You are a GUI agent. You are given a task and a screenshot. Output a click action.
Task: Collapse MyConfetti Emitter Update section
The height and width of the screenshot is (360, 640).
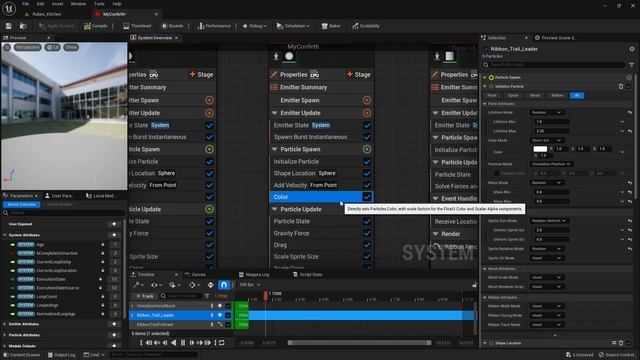(274, 113)
